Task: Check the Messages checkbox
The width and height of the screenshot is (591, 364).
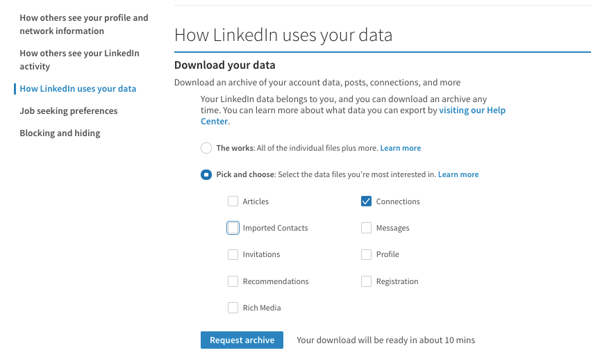Action: pyautogui.click(x=366, y=228)
